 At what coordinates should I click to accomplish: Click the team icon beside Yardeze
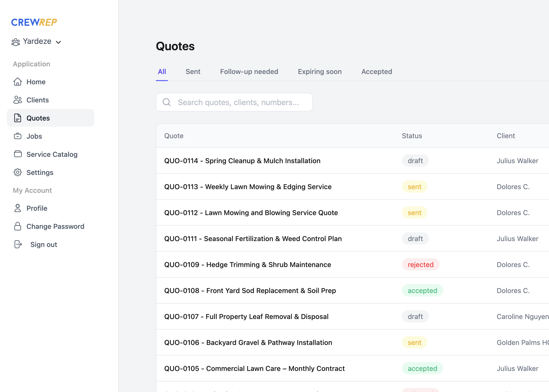16,42
